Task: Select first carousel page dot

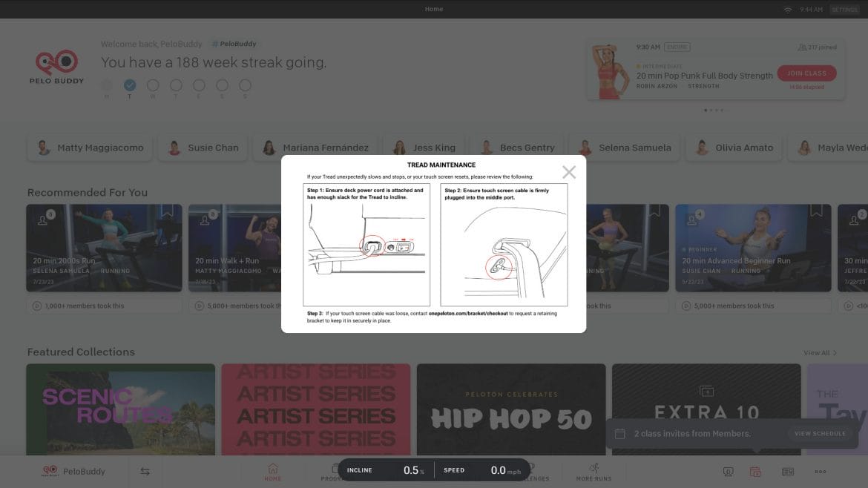Action: point(706,110)
